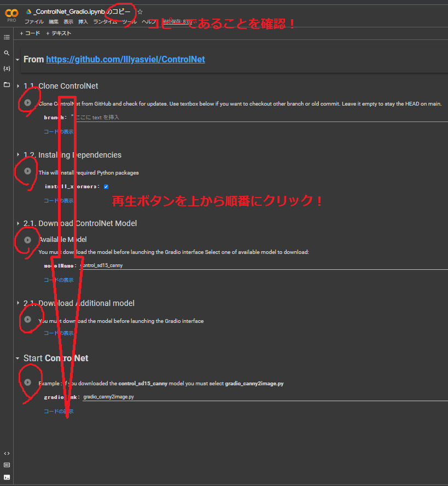Run the Start ControlNet cell
The image size is (448, 486).
tap(27, 382)
